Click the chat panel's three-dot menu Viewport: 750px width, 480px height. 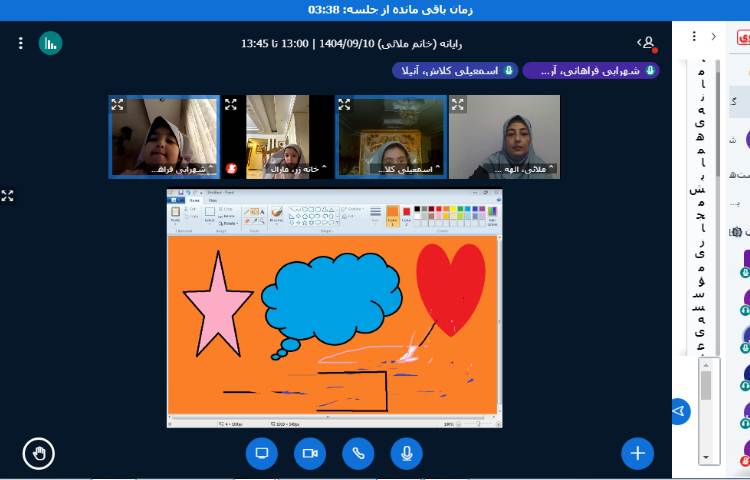(x=694, y=36)
